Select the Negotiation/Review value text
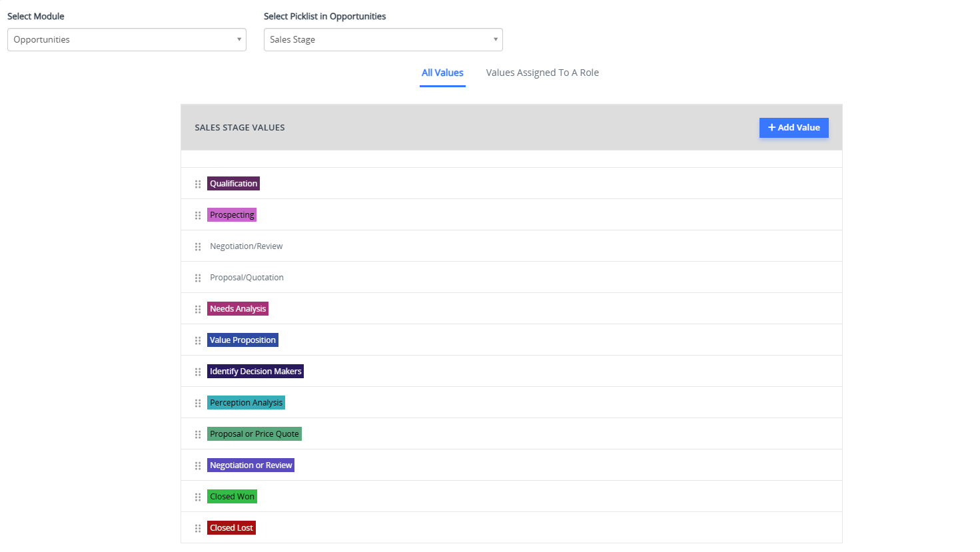The height and width of the screenshot is (552, 980). click(x=246, y=246)
